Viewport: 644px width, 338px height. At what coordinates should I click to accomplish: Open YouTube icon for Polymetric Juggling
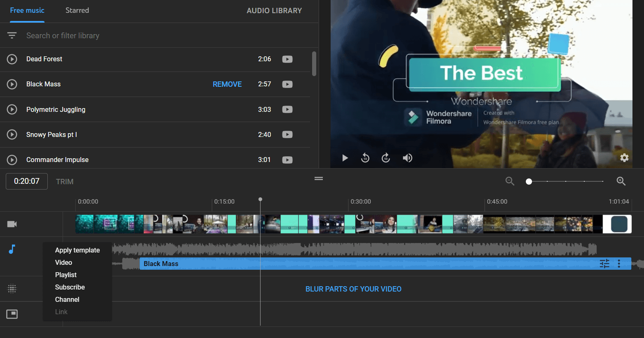287,109
